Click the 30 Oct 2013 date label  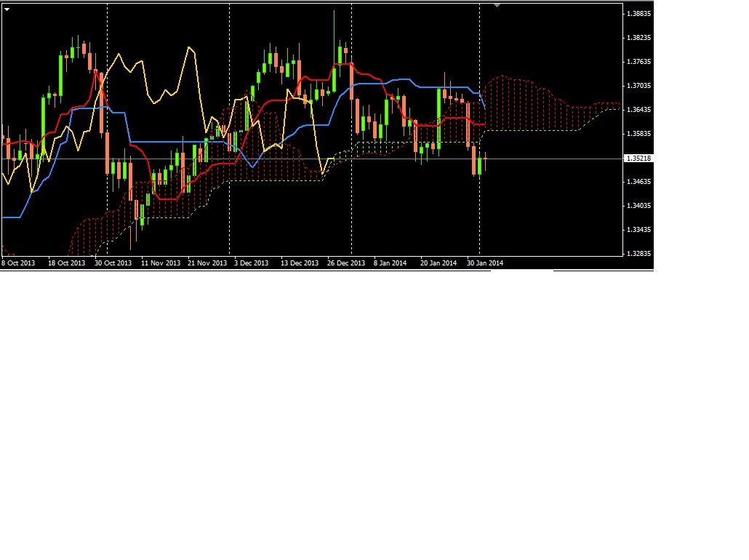click(113, 263)
